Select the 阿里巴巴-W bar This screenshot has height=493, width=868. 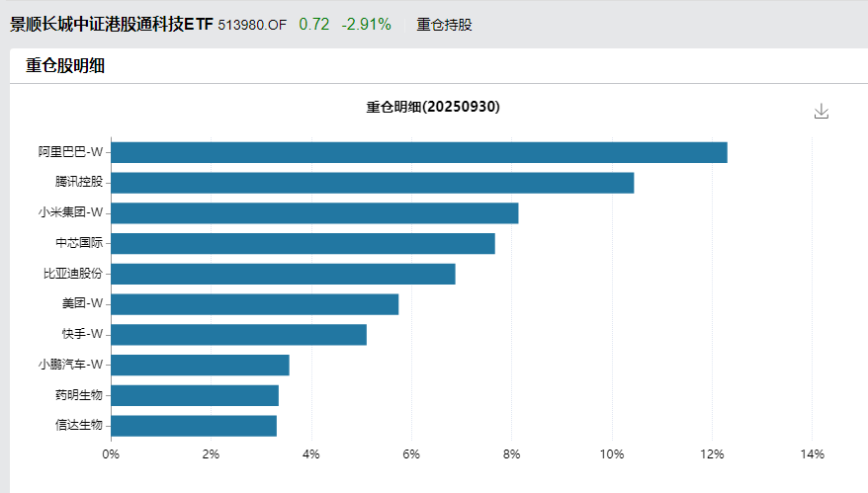(419, 153)
